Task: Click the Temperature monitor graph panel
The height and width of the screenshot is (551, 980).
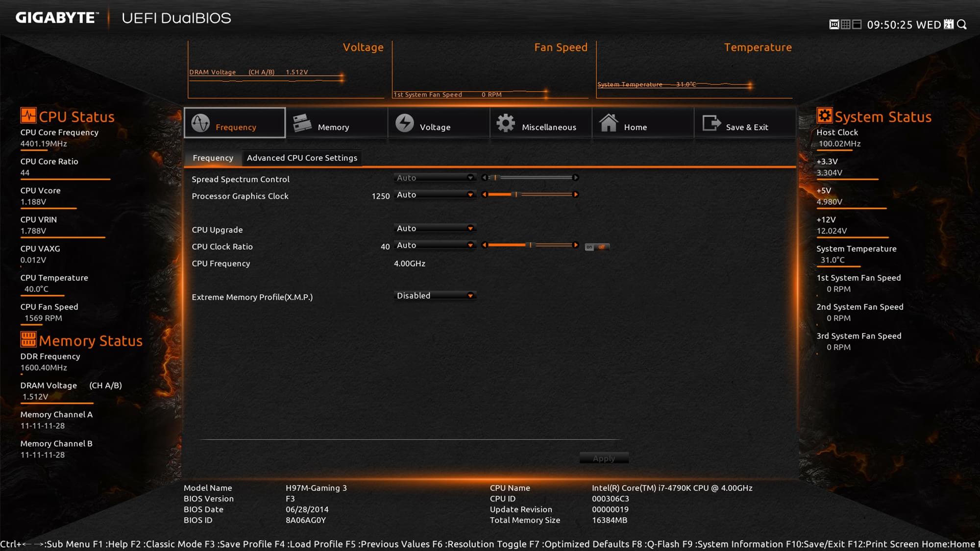Action: point(694,70)
